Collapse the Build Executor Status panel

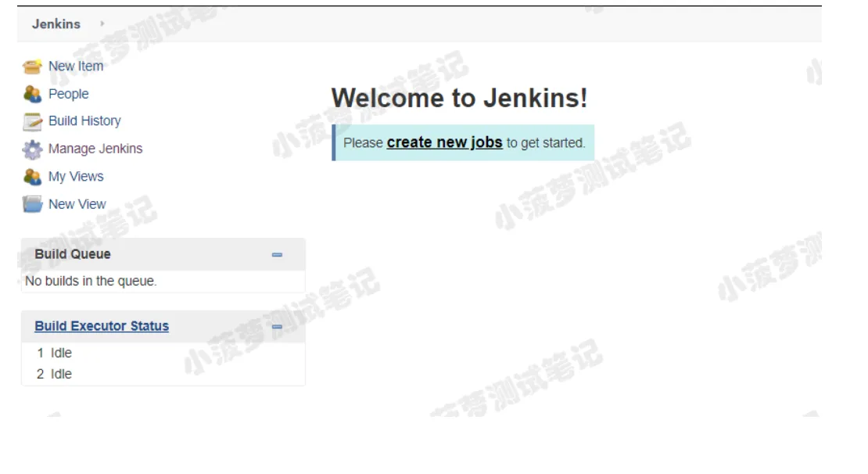click(x=277, y=327)
